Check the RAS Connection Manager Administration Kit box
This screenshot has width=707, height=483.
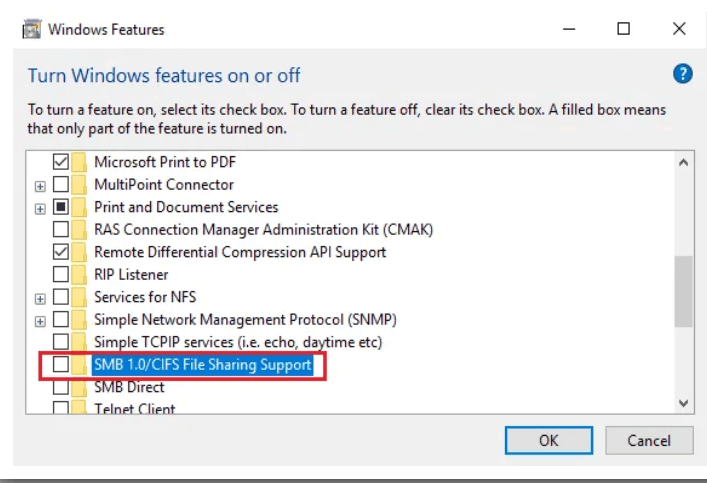[61, 229]
